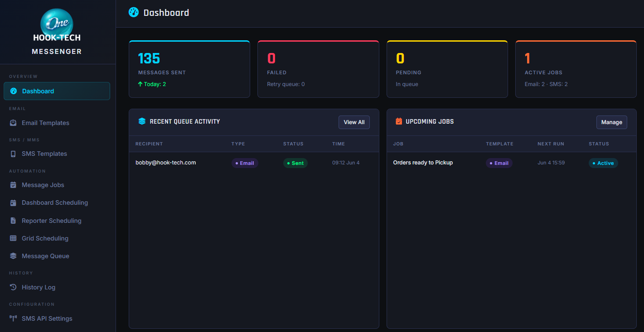Click the Dashboard Scheduling calendar icon

[x=13, y=203]
